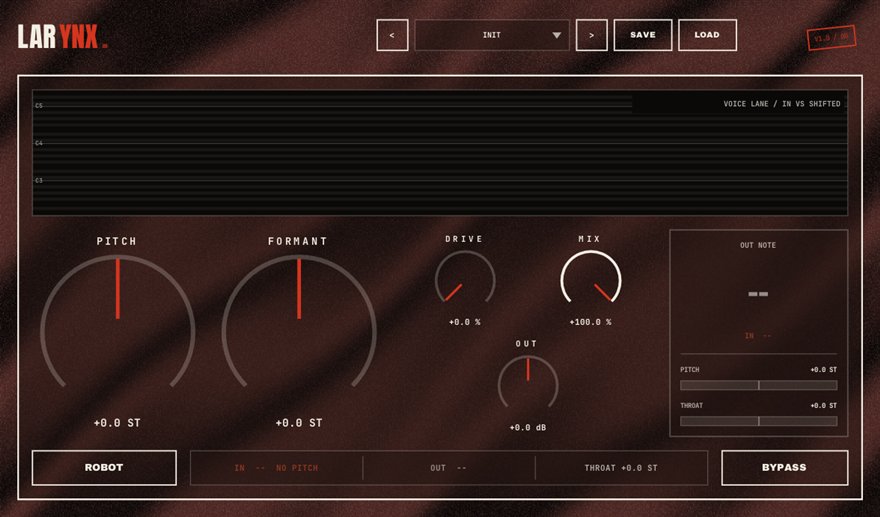Click the MIX knob
The width and height of the screenshot is (880, 517).
[x=590, y=279]
